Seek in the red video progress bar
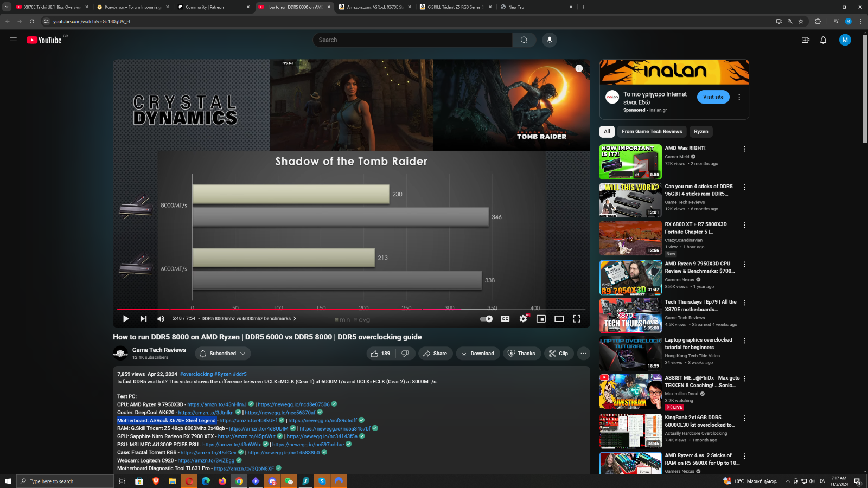This screenshot has height=488, width=868. pos(352,309)
